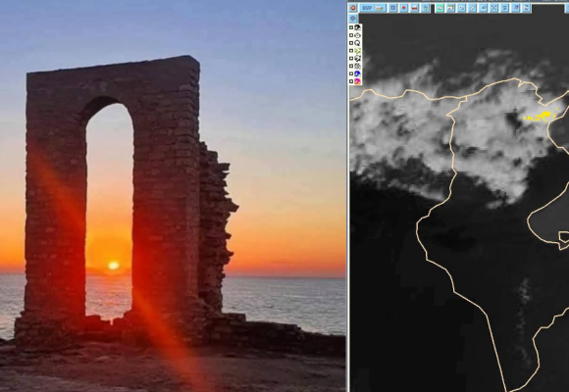Image resolution: width=569 pixels, height=392 pixels.
Task: Toggle the checked green checkbox of first layer
Action: click(351, 27)
